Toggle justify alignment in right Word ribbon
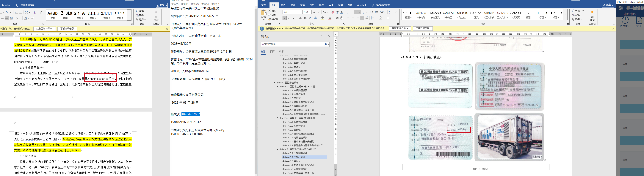The width and height of the screenshot is (644, 176). point(362,18)
